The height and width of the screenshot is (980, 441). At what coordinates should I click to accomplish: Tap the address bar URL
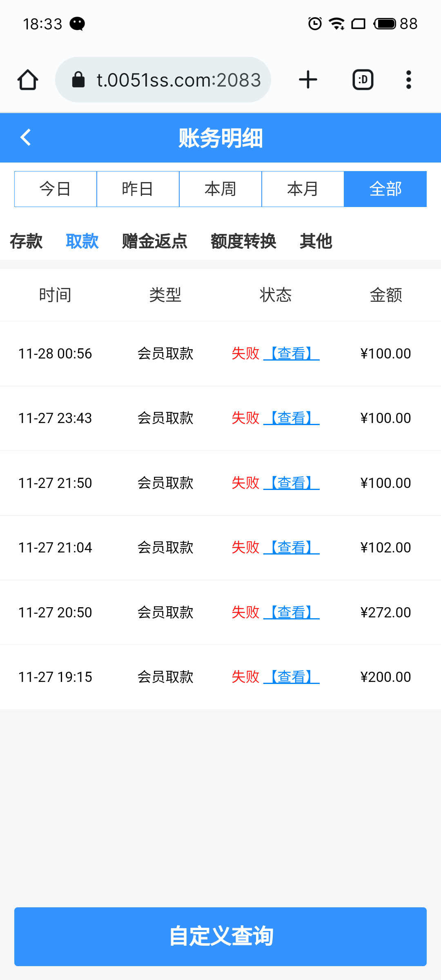pyautogui.click(x=178, y=80)
